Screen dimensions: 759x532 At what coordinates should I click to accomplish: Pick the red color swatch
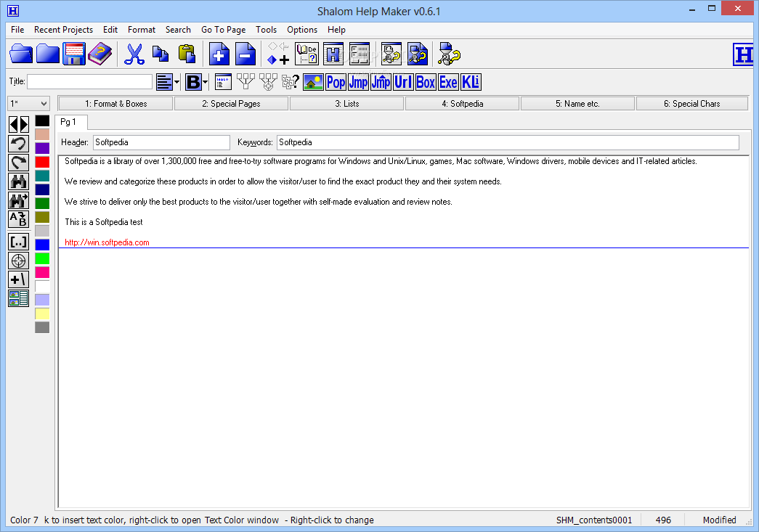[x=42, y=162]
